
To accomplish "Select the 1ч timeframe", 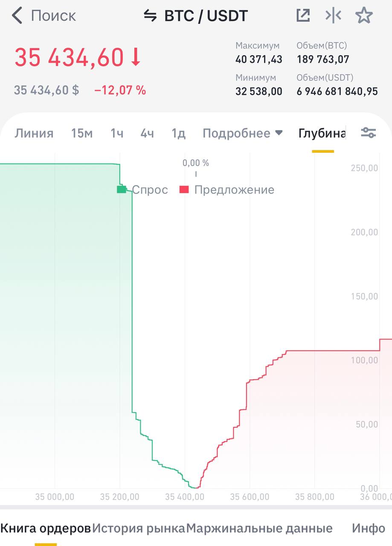I will pos(117,133).
